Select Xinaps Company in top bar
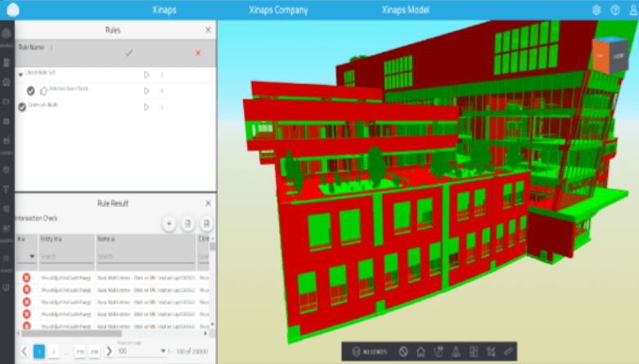The image size is (639, 364). click(x=278, y=11)
